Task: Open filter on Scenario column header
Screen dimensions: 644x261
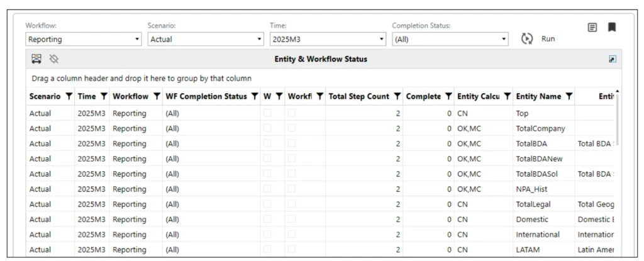Action: tap(69, 97)
